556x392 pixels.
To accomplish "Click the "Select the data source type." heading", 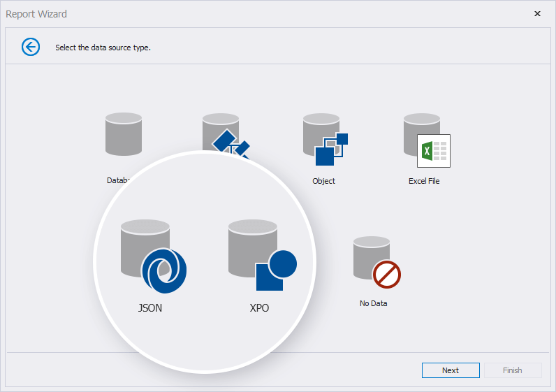I will 103,48.
